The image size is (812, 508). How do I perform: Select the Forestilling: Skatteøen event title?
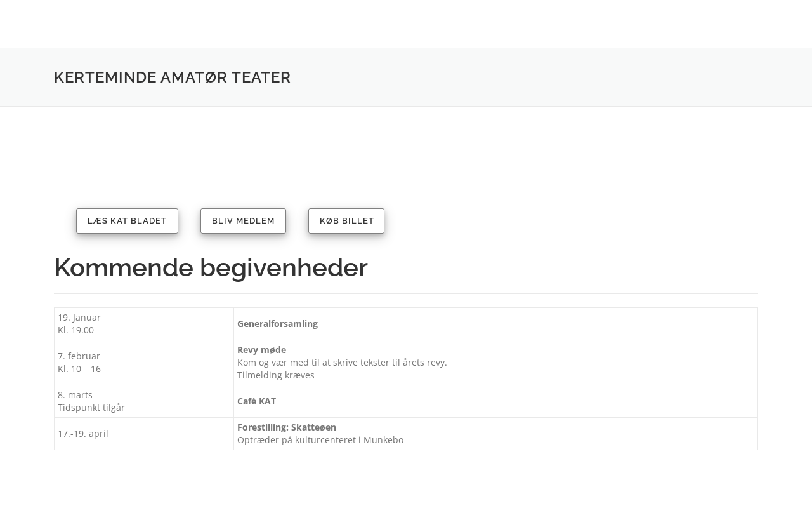click(x=287, y=427)
